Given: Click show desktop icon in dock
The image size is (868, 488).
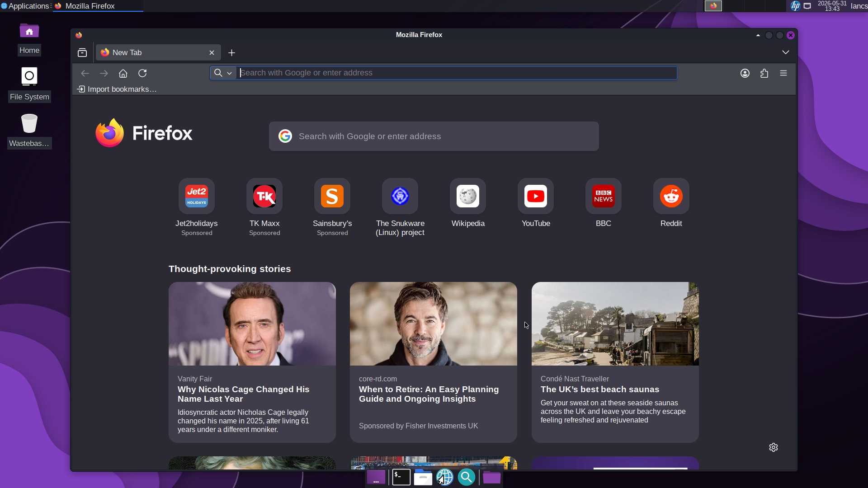Looking at the screenshot, I should click(x=376, y=477).
